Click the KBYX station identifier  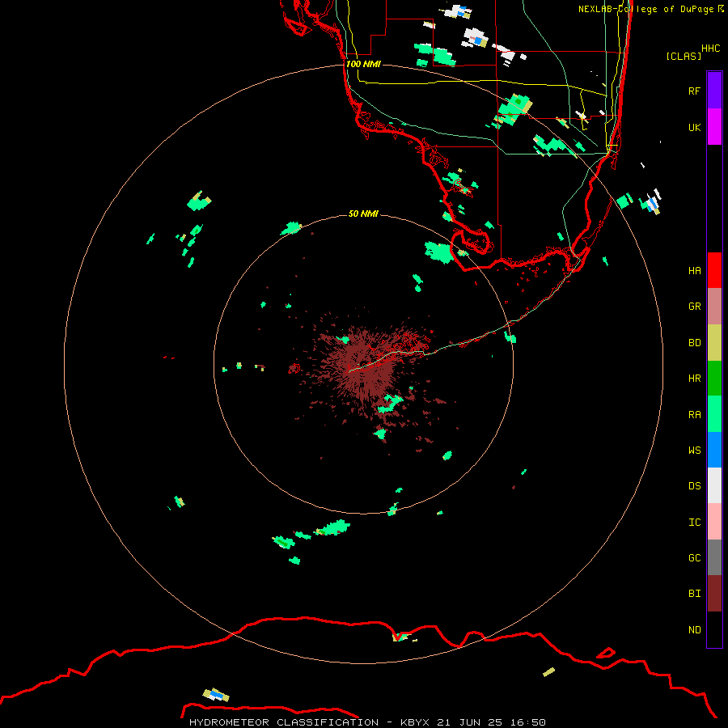tap(415, 722)
